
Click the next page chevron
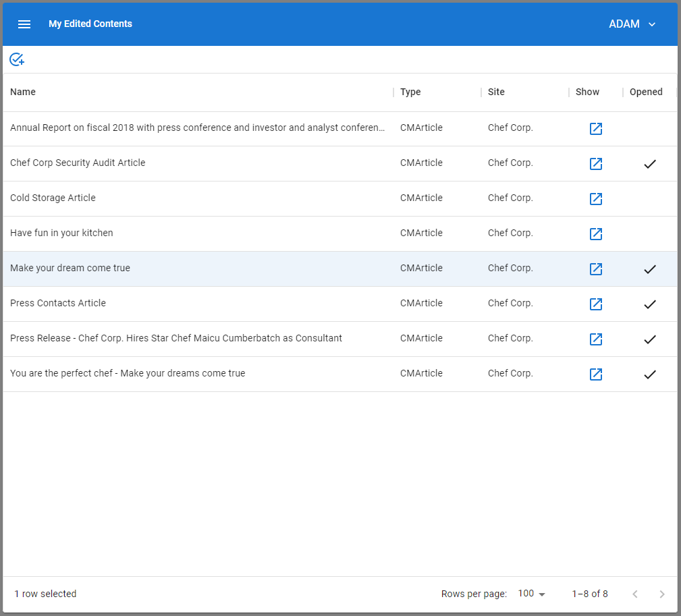pos(662,594)
